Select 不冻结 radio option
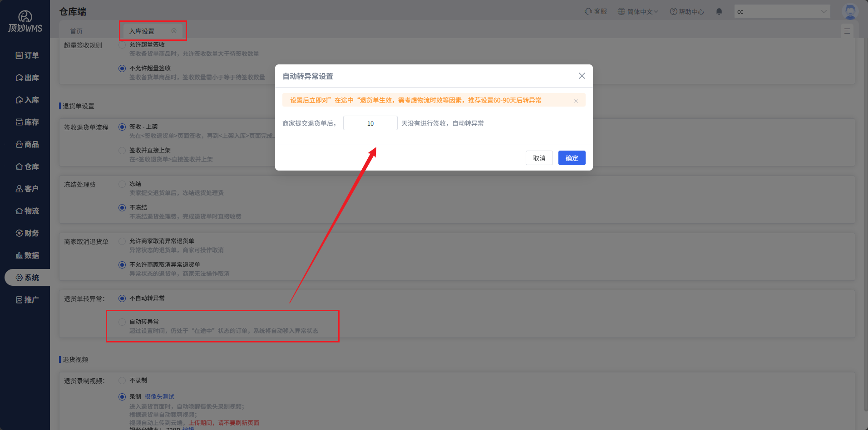 (122, 207)
